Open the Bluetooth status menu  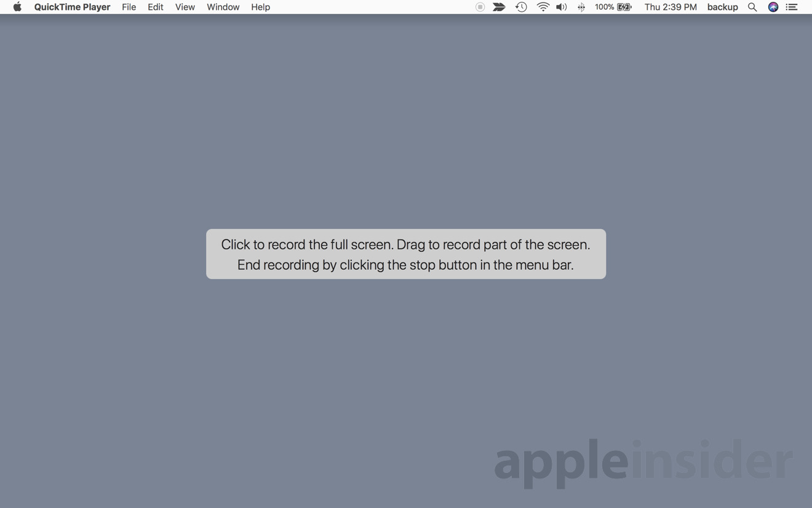[581, 7]
